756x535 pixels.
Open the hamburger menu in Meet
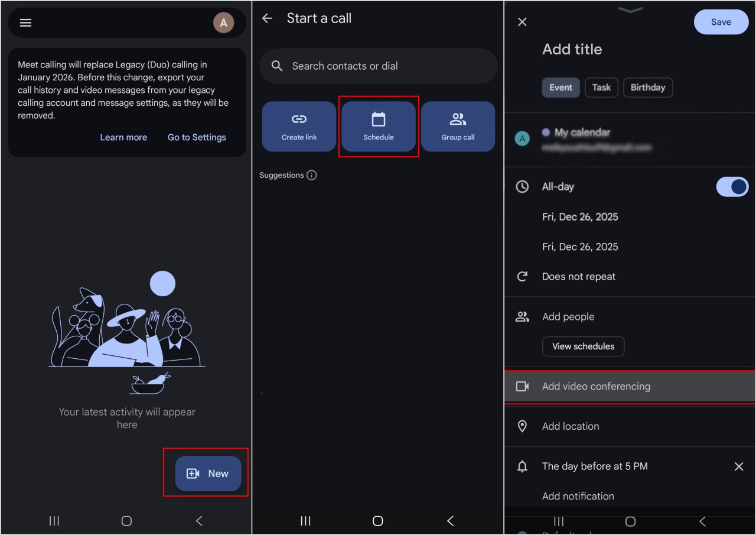point(26,23)
